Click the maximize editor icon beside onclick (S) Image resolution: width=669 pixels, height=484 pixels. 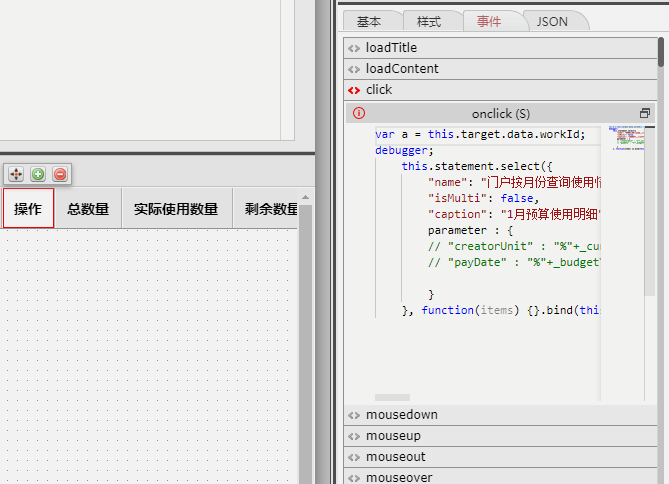(645, 114)
